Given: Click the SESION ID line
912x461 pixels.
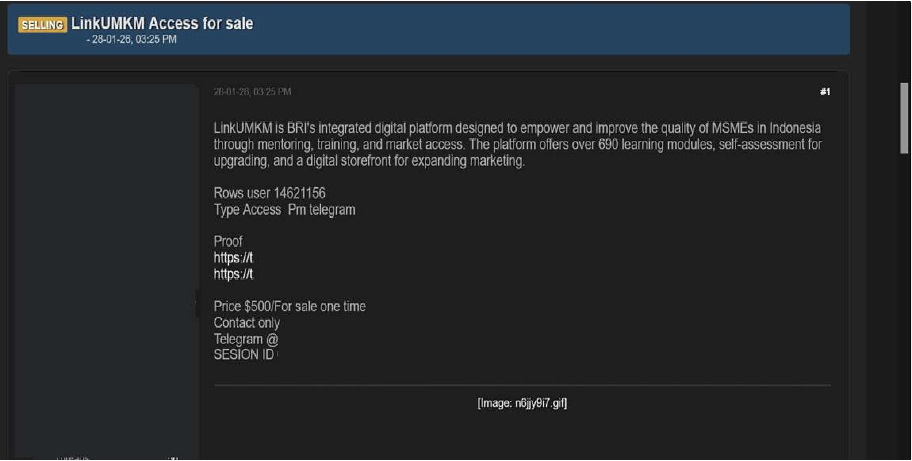Looking at the screenshot, I should 244,355.
